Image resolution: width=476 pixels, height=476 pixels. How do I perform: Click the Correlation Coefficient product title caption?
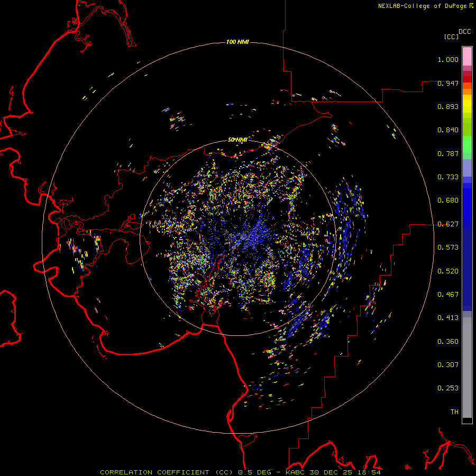(x=240, y=472)
